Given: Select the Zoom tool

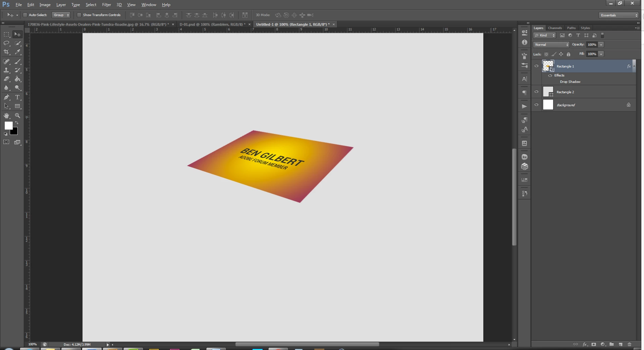Looking at the screenshot, I should click(x=18, y=116).
